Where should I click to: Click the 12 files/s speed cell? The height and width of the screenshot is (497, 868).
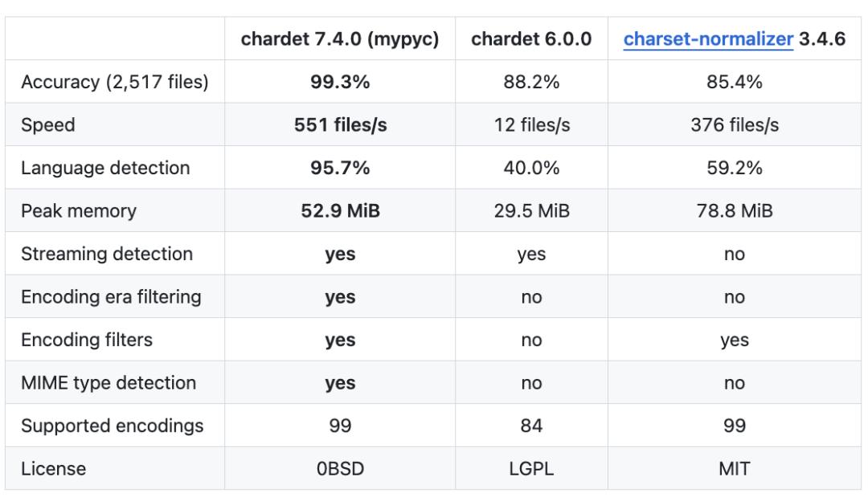[531, 125]
